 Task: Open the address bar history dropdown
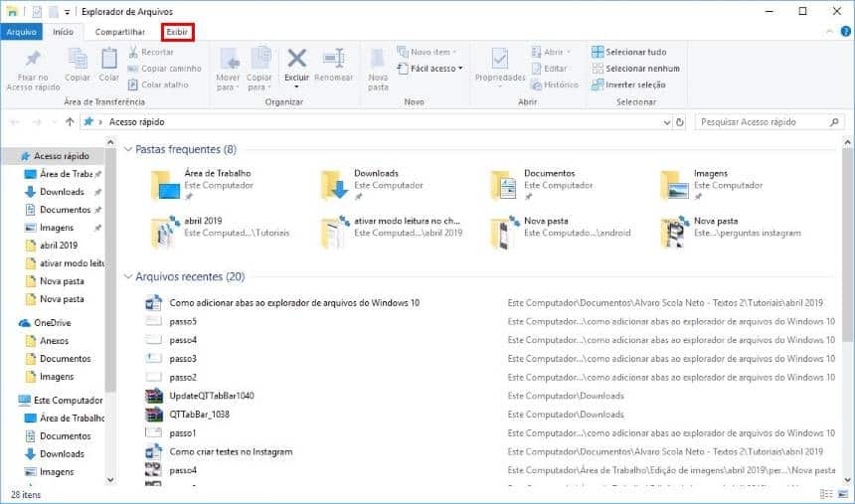667,122
